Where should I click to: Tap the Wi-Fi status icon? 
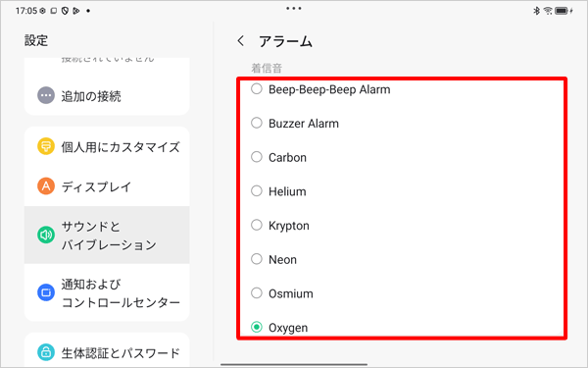click(x=548, y=11)
